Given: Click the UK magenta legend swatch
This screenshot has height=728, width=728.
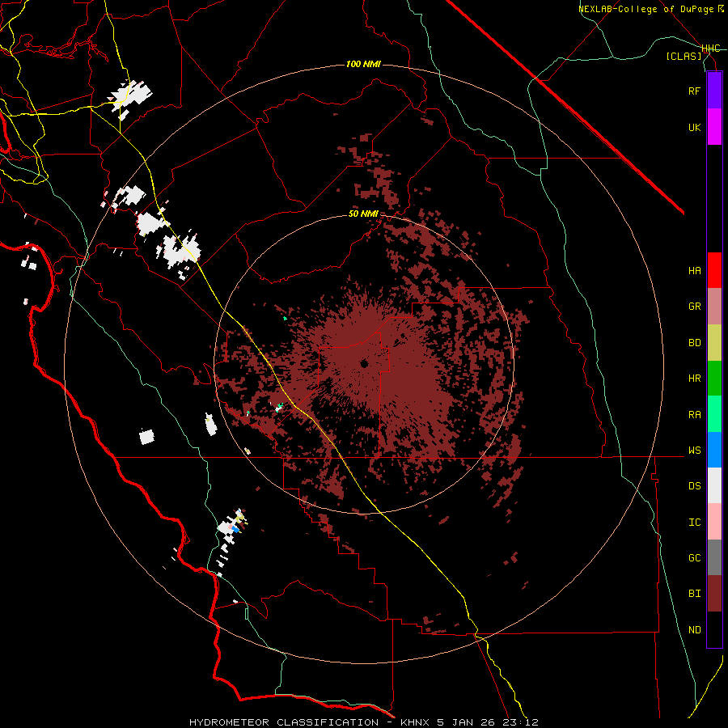Looking at the screenshot, I should click(x=714, y=127).
